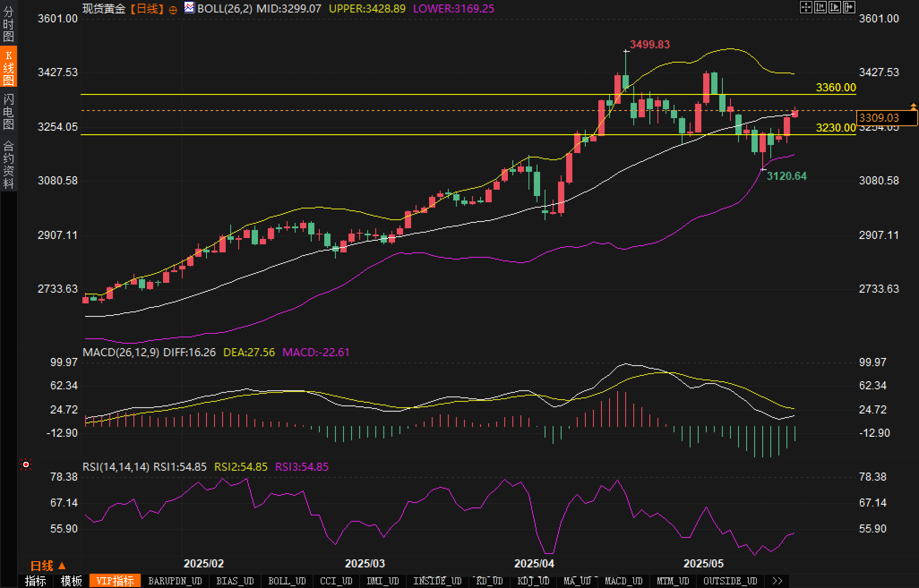Click the orange alert arrow above 3309.03
919x588 pixels.
(914, 106)
